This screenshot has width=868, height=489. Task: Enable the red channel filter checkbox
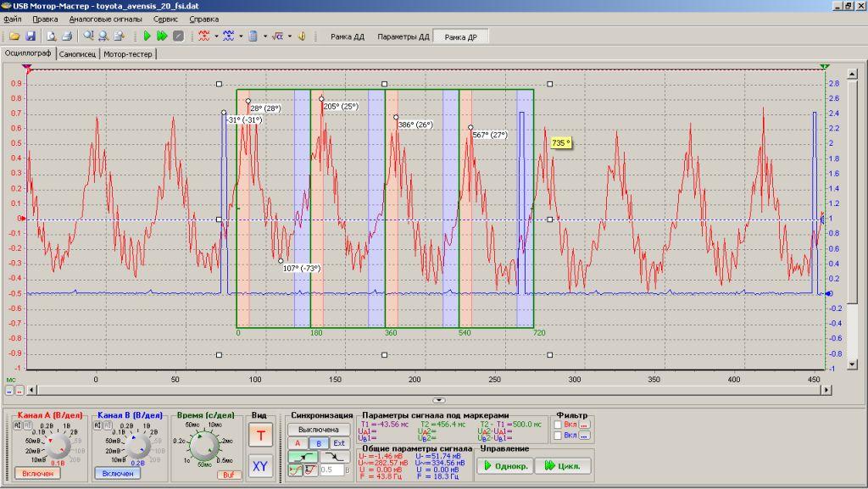558,424
